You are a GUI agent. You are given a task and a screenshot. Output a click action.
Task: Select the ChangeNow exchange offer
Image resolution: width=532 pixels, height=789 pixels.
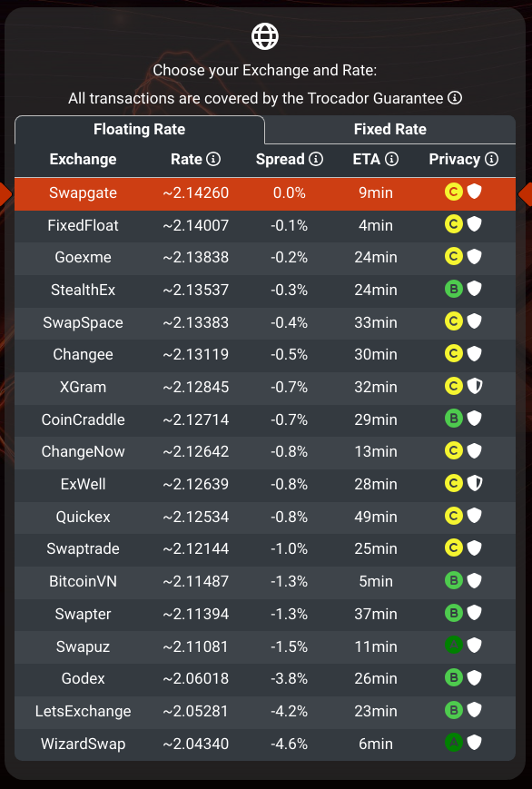click(x=265, y=451)
